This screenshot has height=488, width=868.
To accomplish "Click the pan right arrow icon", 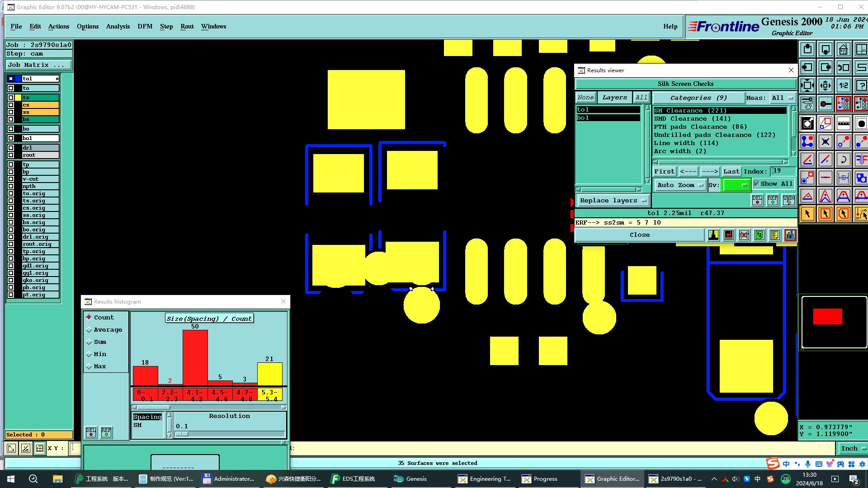I will tap(826, 67).
